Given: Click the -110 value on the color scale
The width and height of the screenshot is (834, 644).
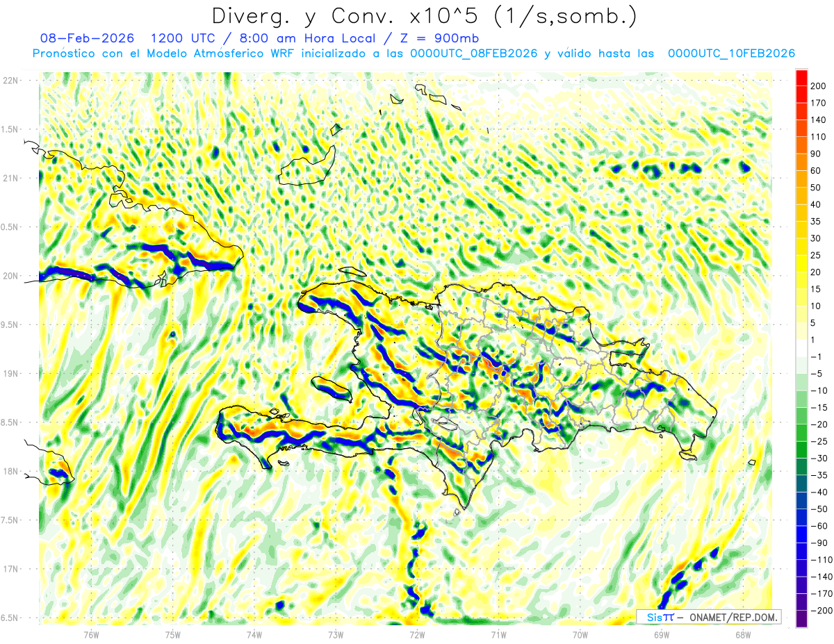Looking at the screenshot, I should tap(821, 559).
